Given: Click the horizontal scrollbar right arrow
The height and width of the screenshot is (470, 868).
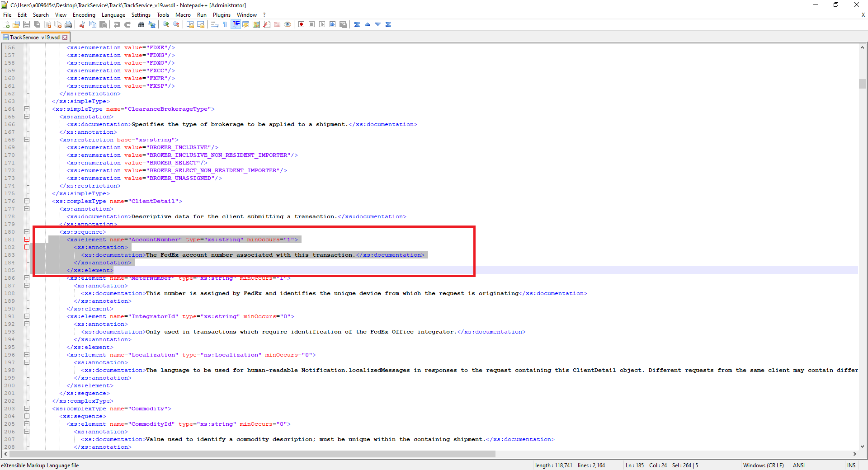Looking at the screenshot, I should (854, 454).
